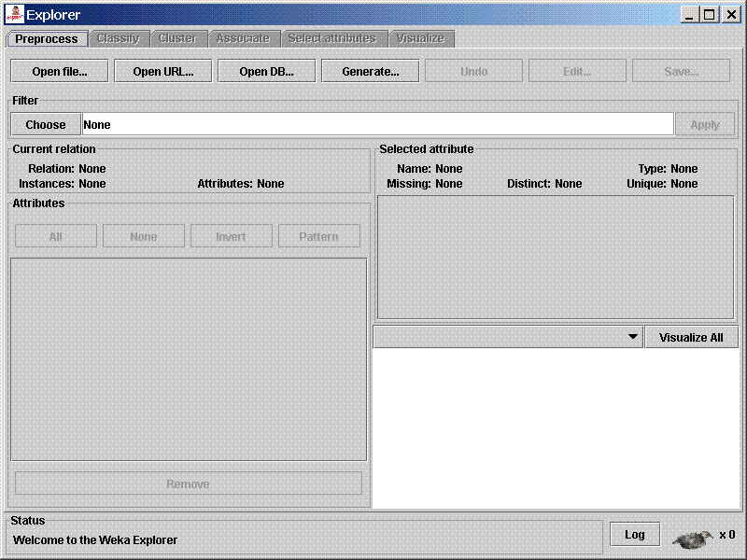Click the Generate... button
The width and height of the screenshot is (747, 560).
370,72
